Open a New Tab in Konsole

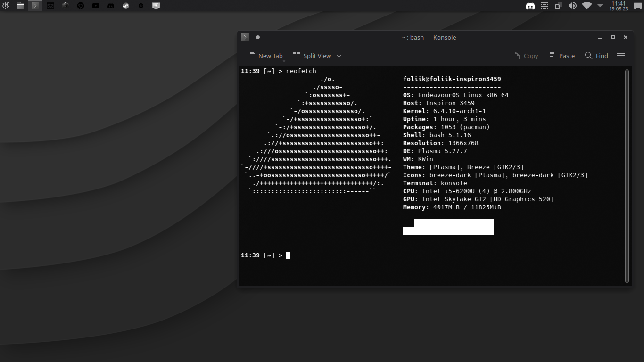tap(265, 56)
